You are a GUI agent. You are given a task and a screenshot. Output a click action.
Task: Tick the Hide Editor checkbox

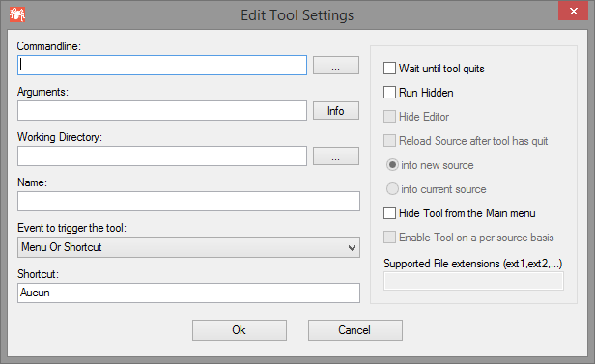click(389, 117)
